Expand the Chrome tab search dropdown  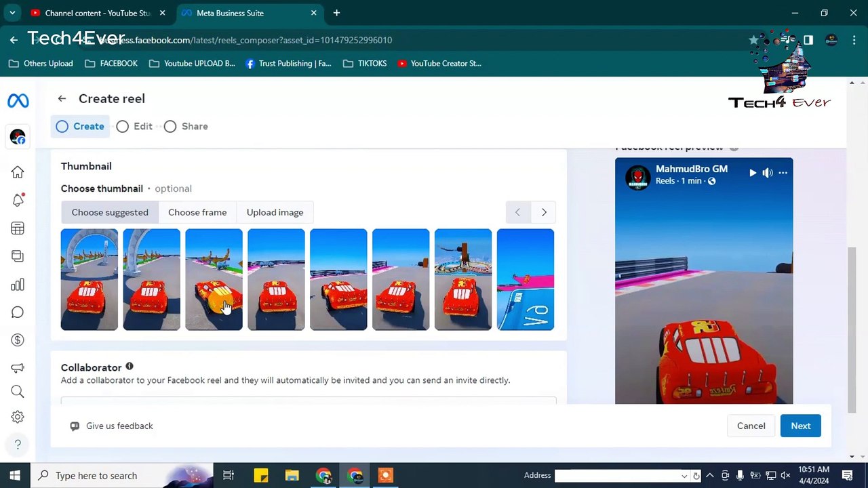pos(12,13)
